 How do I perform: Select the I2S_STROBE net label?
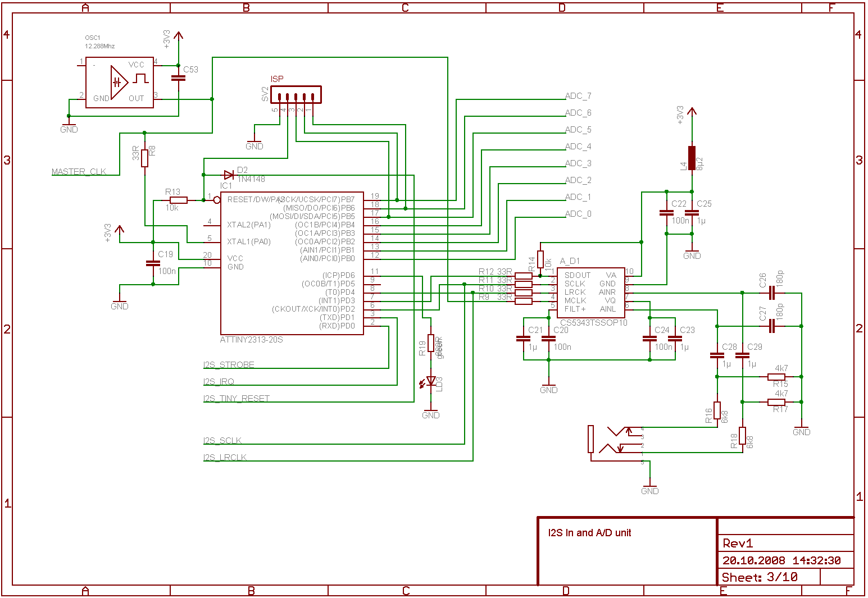click(229, 365)
